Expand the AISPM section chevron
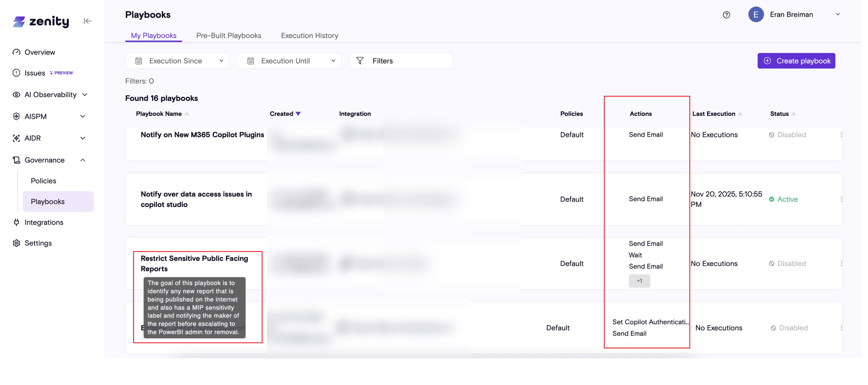This screenshot has width=868, height=385. tap(83, 116)
